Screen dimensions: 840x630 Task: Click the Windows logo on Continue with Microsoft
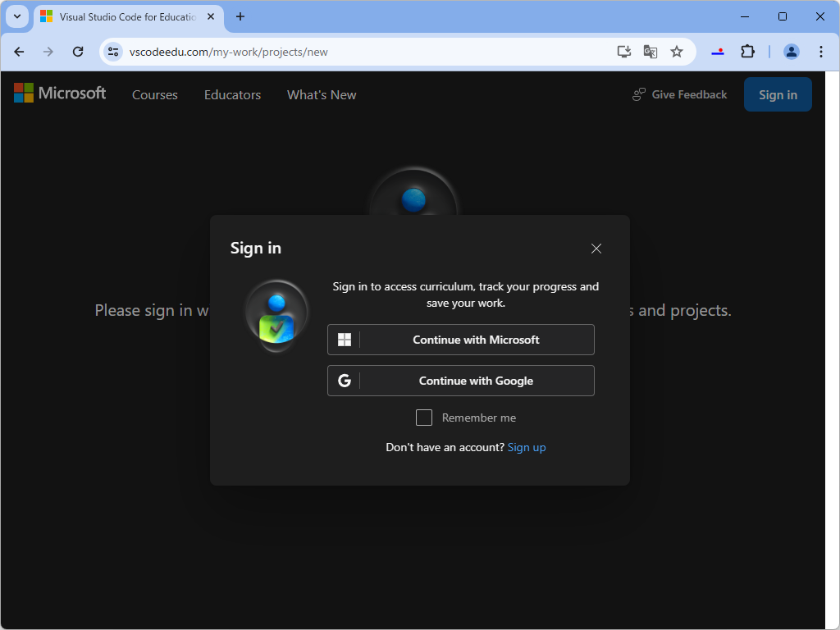point(345,339)
